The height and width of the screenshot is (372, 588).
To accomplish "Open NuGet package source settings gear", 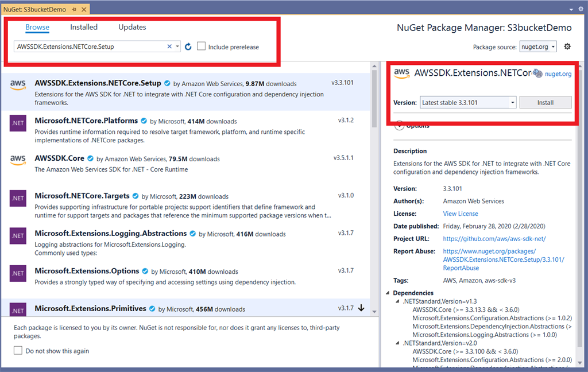I will click(567, 46).
